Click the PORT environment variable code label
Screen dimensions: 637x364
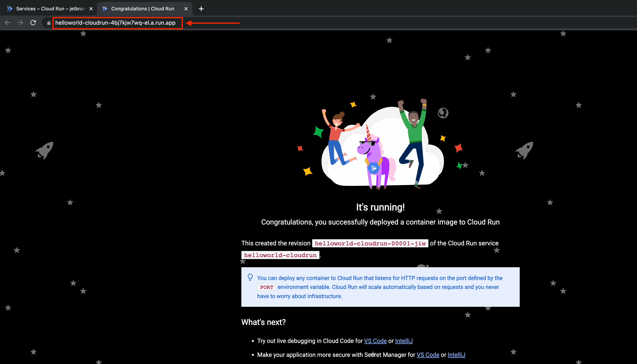(266, 287)
